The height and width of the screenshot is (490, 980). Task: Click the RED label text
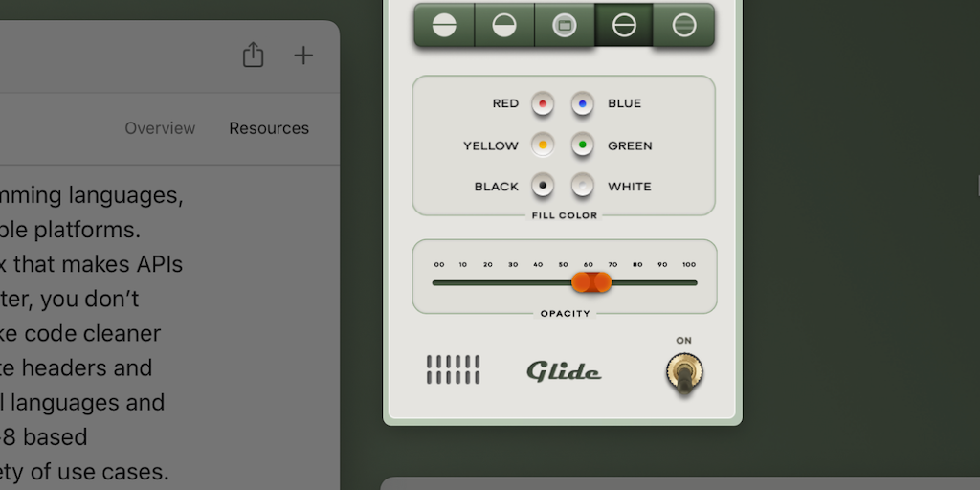pyautogui.click(x=505, y=103)
